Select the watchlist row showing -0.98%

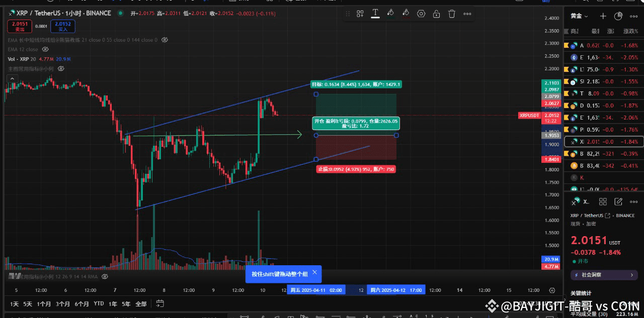pyautogui.click(x=604, y=93)
